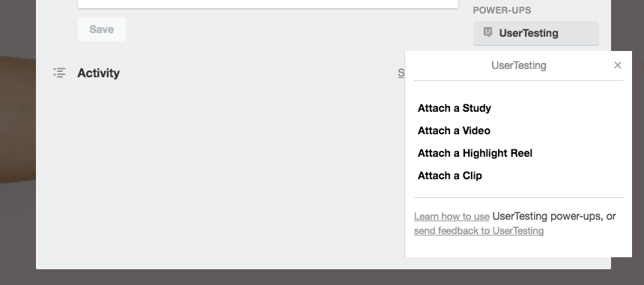
Task: Click the POWER-UPS section label
Action: pyautogui.click(x=502, y=10)
